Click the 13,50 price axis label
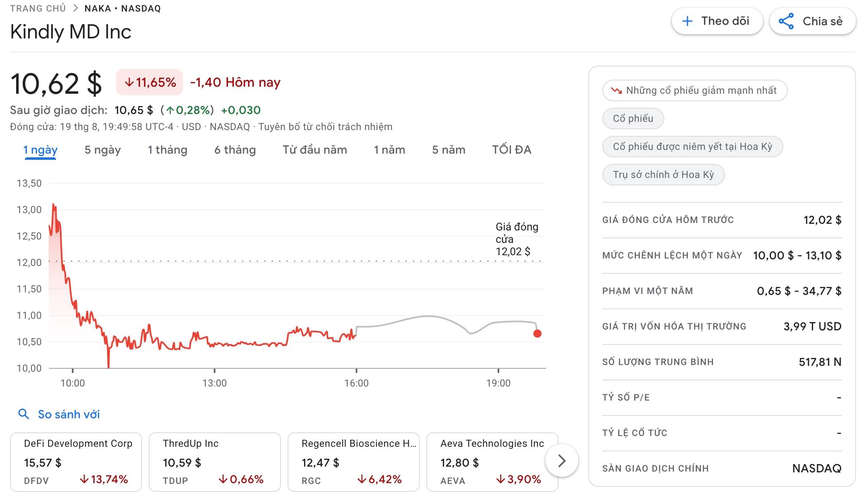868x498 pixels. [x=29, y=183]
